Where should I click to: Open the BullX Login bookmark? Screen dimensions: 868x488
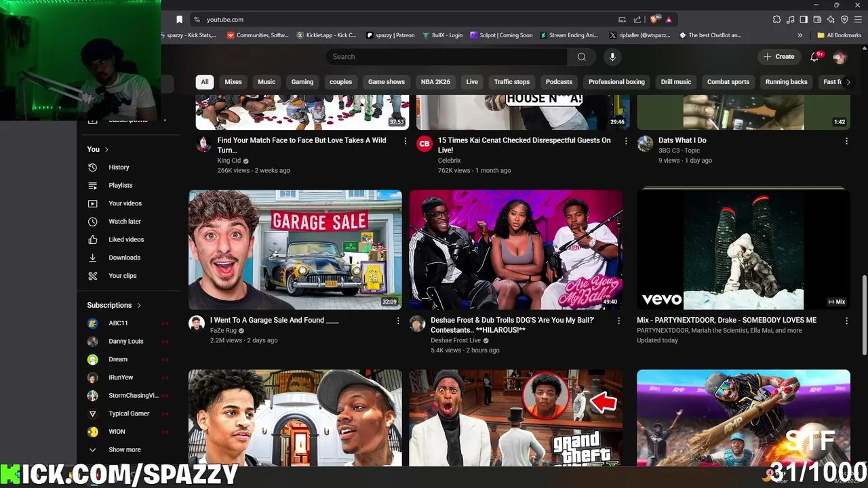pos(442,35)
